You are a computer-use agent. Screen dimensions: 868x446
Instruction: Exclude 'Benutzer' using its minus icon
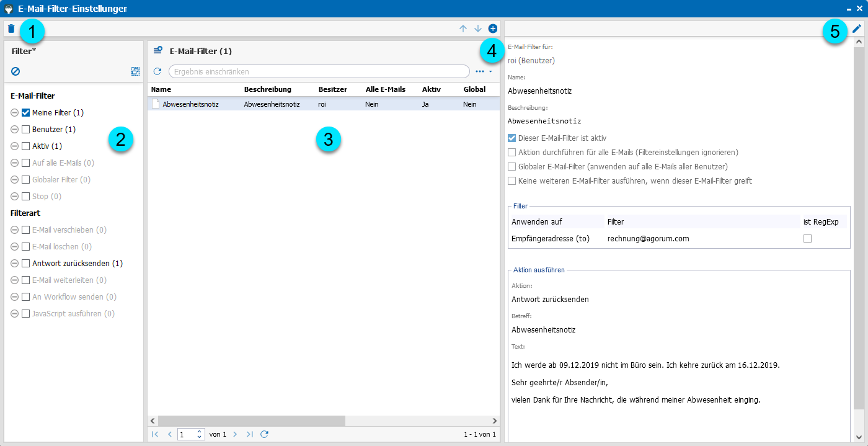tap(15, 130)
